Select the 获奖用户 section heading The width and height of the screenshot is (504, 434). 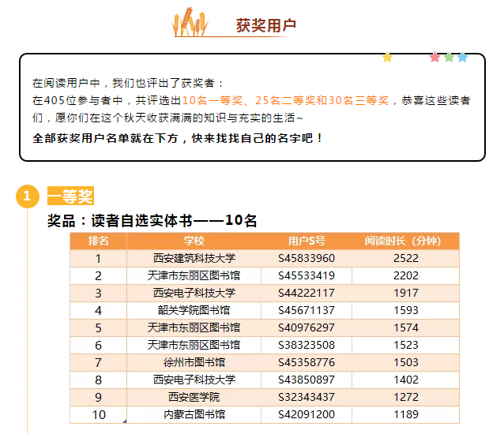(x=265, y=25)
